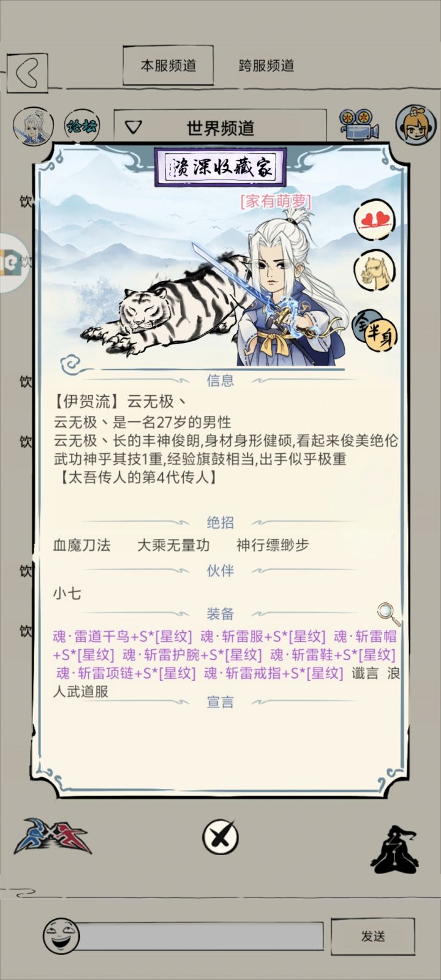Tap the player avatar top-left
The height and width of the screenshot is (980, 441).
33,127
